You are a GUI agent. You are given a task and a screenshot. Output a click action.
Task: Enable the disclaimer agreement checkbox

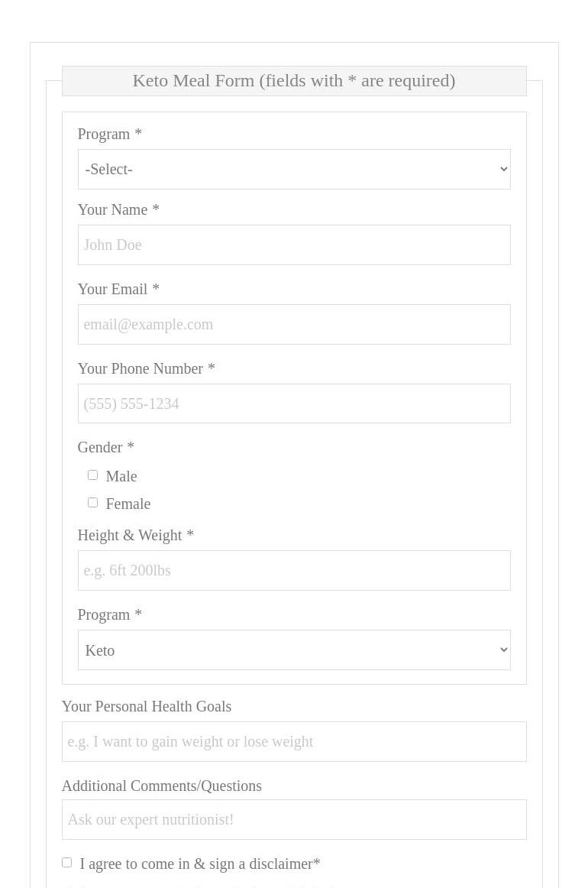[67, 863]
